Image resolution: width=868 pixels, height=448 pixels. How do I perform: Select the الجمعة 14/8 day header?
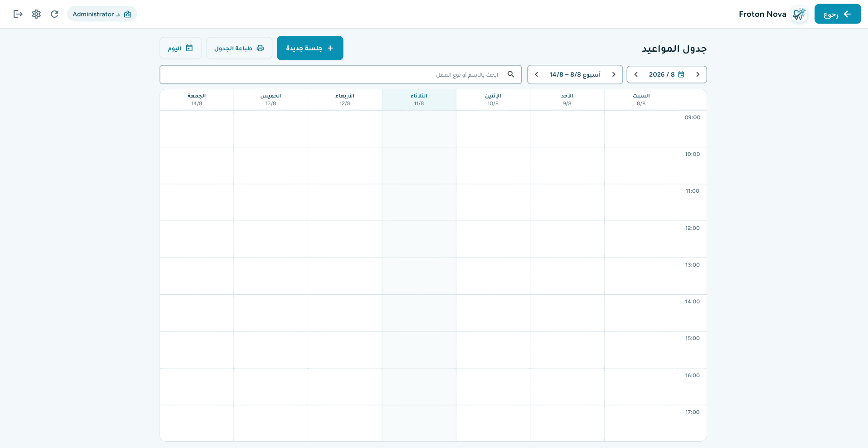coord(197,99)
